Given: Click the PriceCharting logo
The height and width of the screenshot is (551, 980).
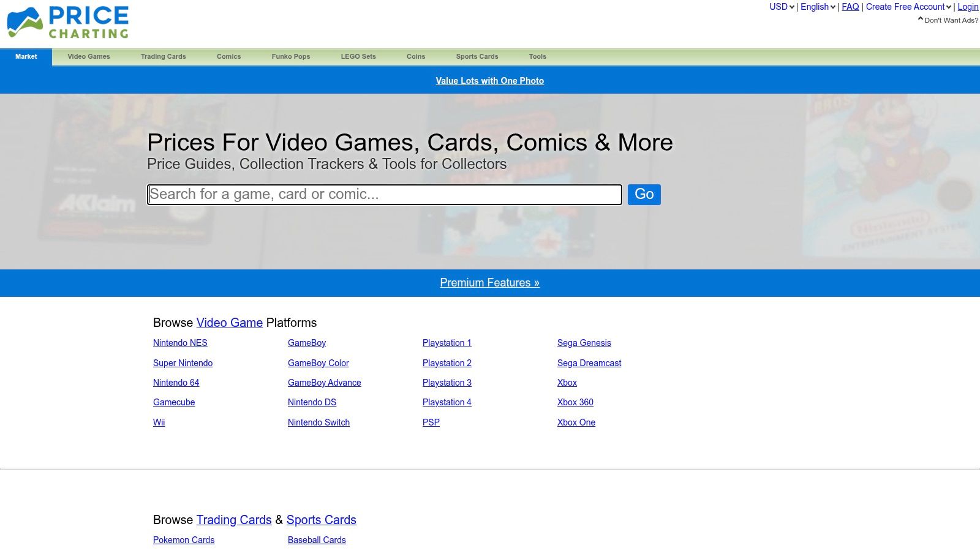Looking at the screenshot, I should click(68, 23).
